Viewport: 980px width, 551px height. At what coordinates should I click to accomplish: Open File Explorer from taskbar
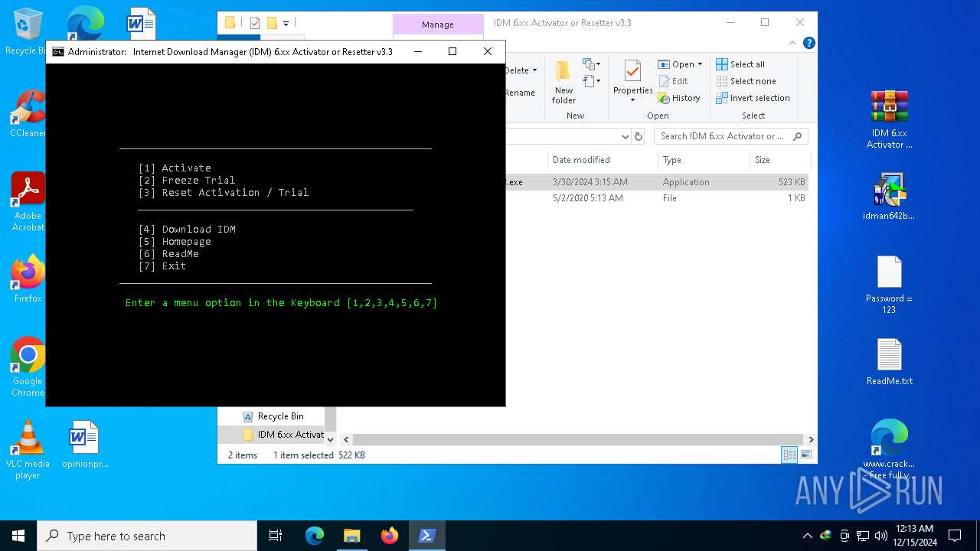352,536
